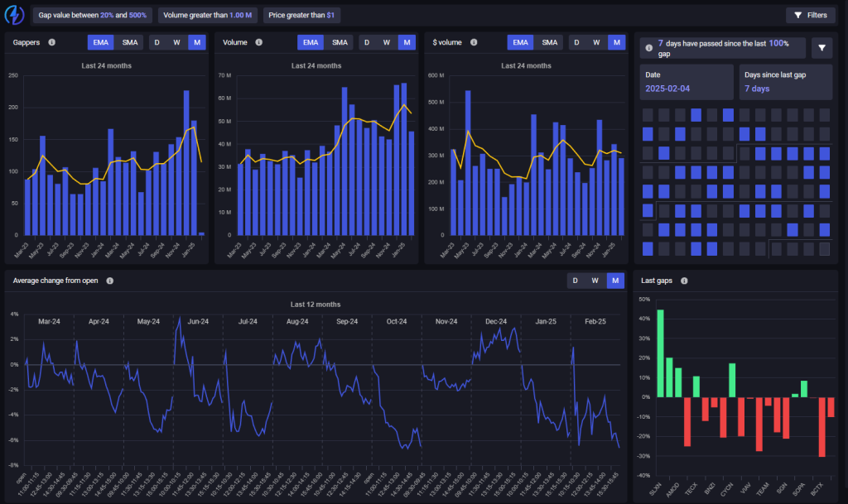The width and height of the screenshot is (848, 504).
Task: Click the Feb-25 label on Average change chart
Action: (x=595, y=321)
